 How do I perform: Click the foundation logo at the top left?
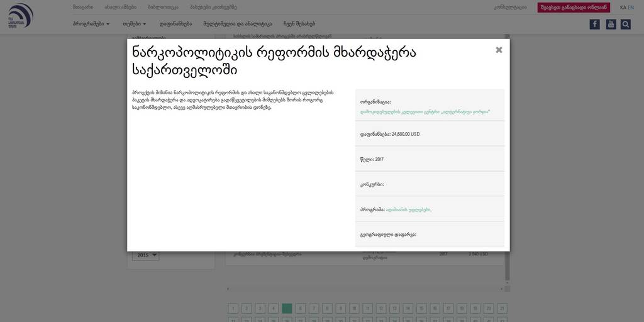point(19,16)
